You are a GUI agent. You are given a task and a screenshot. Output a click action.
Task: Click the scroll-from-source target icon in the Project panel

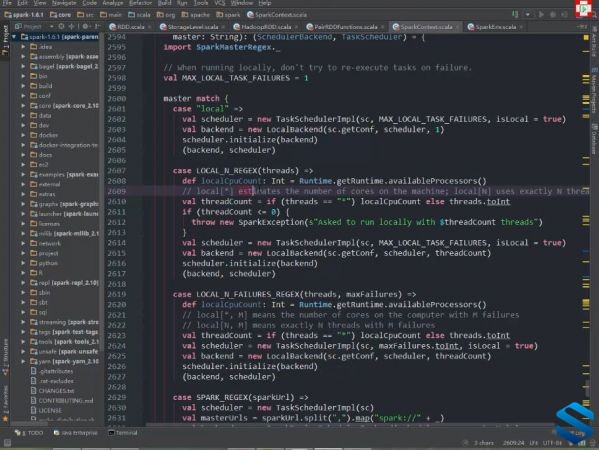click(x=62, y=26)
